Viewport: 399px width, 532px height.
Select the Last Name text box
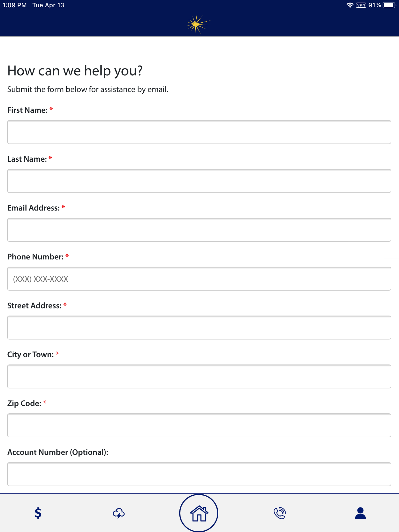pyautogui.click(x=199, y=181)
